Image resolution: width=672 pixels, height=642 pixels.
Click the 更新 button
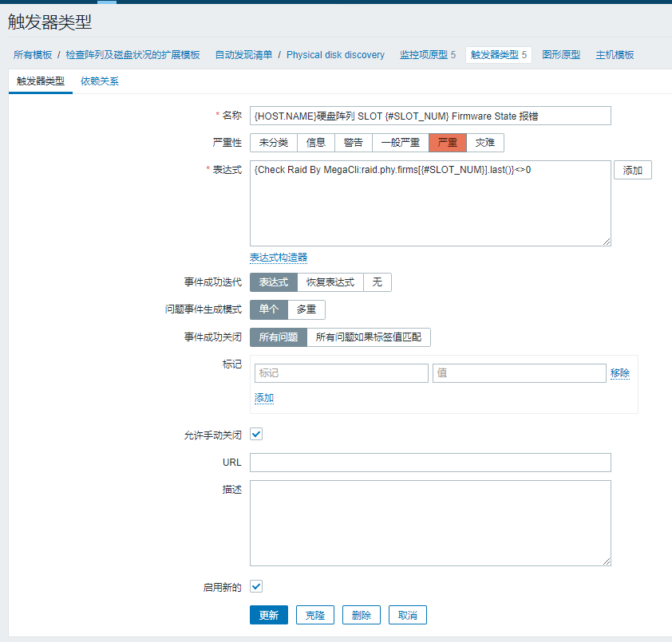click(x=269, y=615)
